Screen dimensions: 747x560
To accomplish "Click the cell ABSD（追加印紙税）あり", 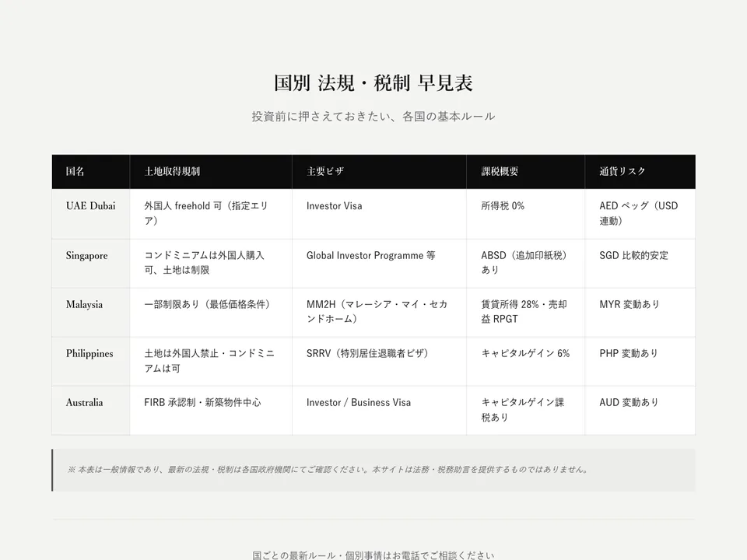I will click(526, 264).
